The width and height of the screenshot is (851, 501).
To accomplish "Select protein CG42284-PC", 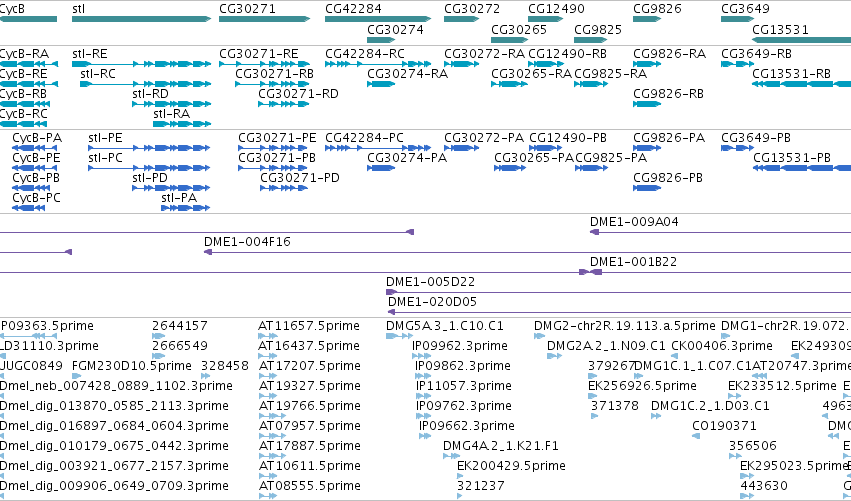I will 378,148.
